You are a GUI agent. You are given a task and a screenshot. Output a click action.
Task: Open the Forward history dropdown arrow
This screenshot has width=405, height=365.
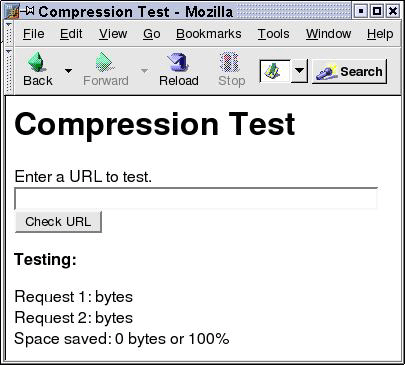(x=144, y=71)
